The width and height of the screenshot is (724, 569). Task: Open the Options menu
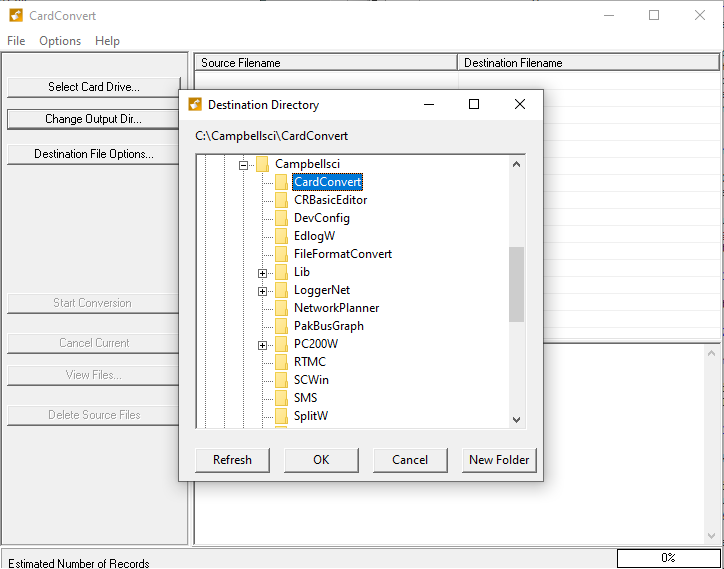point(60,41)
